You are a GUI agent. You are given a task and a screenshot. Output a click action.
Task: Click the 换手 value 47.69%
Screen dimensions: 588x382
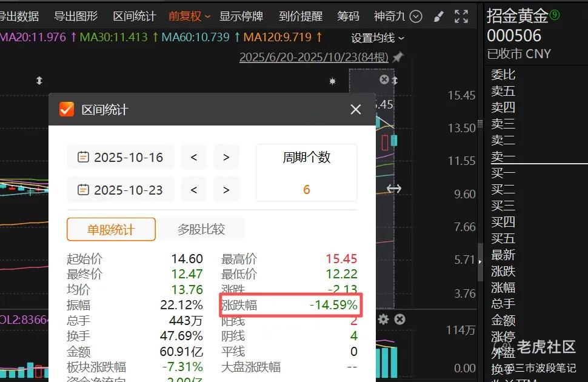181,335
